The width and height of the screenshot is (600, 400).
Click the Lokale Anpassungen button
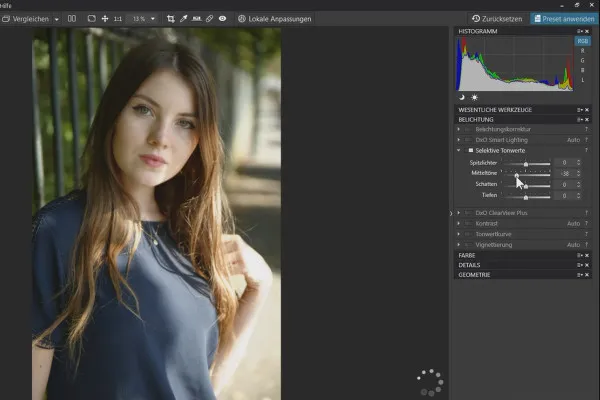click(x=272, y=19)
